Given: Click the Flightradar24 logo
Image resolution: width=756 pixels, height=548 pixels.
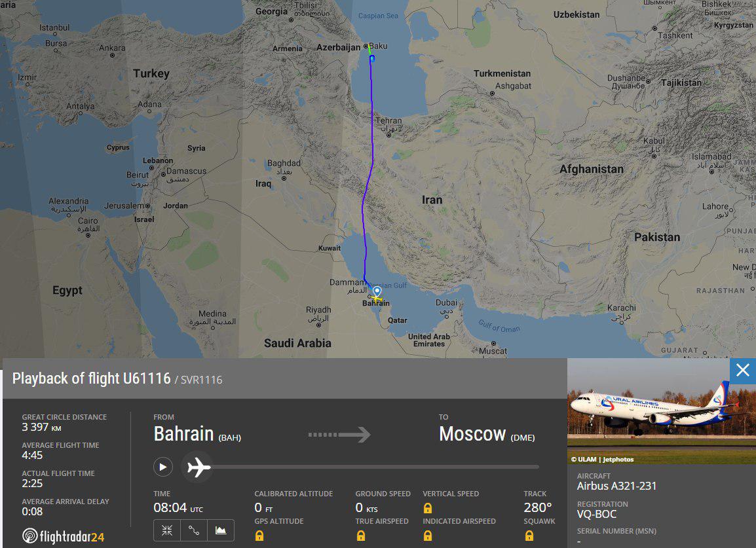Looking at the screenshot, I should (x=63, y=536).
